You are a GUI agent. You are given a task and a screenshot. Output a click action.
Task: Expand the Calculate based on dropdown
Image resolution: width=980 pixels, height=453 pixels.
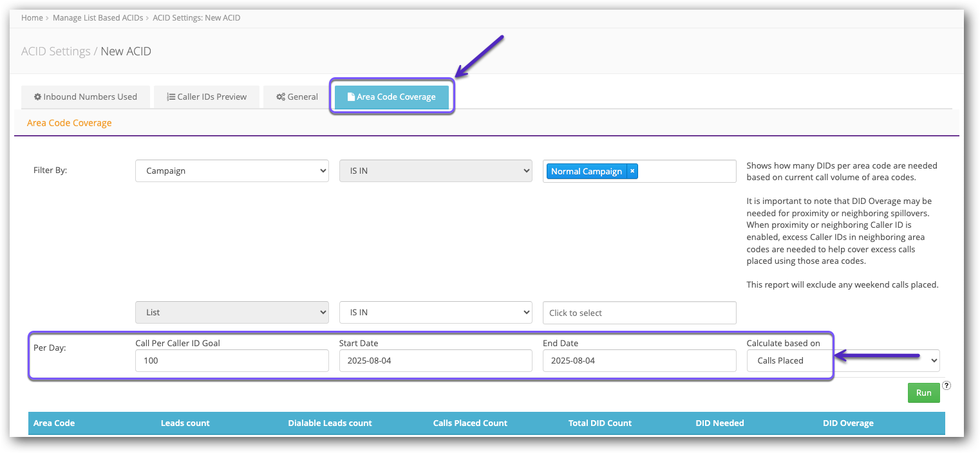842,361
